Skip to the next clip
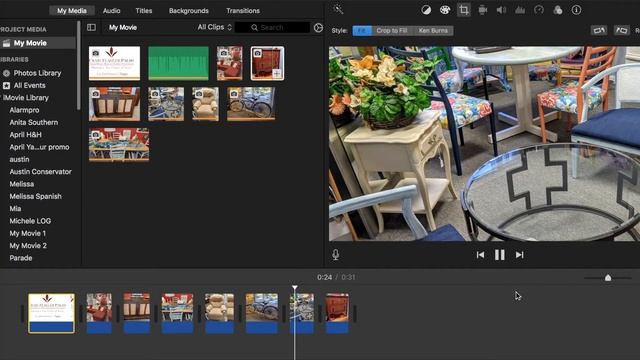Viewport: 640px width, 360px height. (x=519, y=255)
